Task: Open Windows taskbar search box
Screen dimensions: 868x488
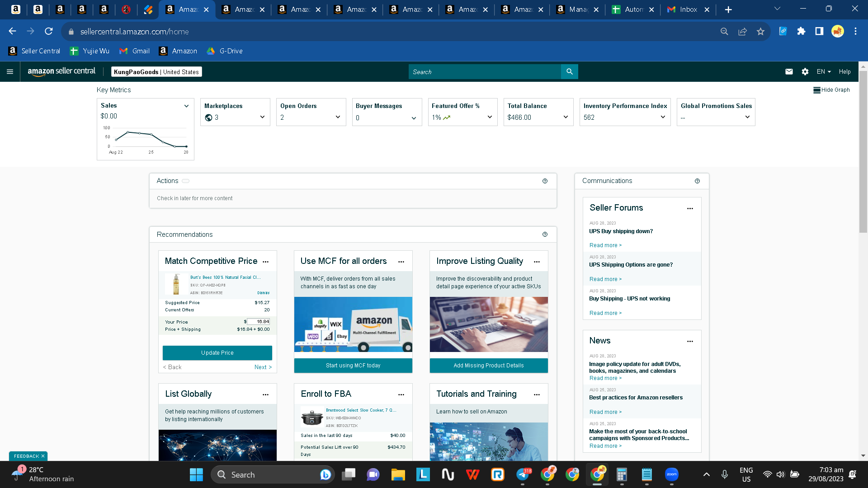Action: [x=273, y=474]
